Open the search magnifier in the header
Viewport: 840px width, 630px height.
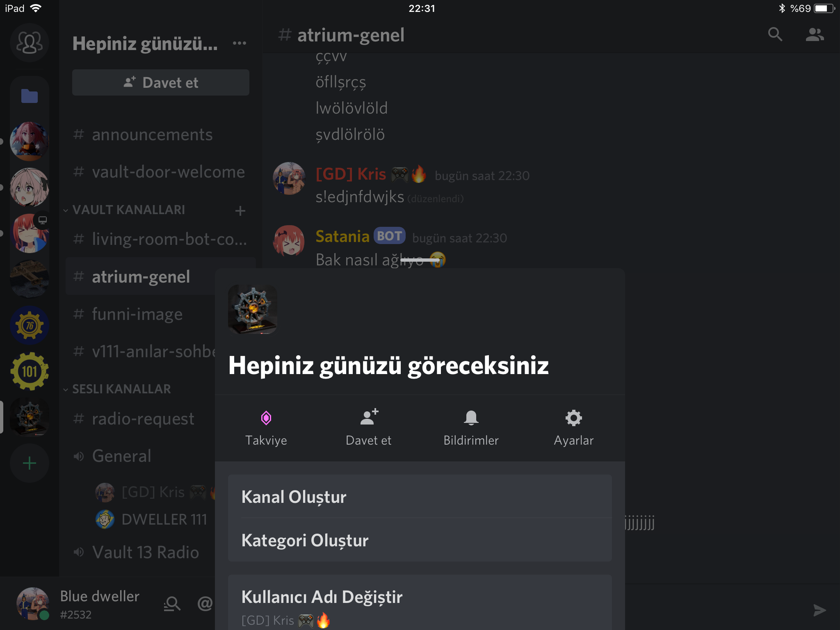pyautogui.click(x=775, y=34)
